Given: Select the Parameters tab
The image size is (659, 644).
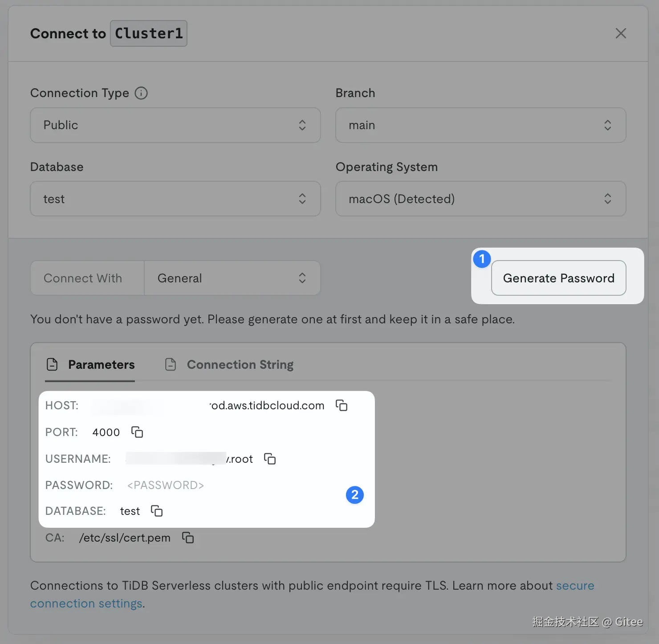Looking at the screenshot, I should [101, 364].
